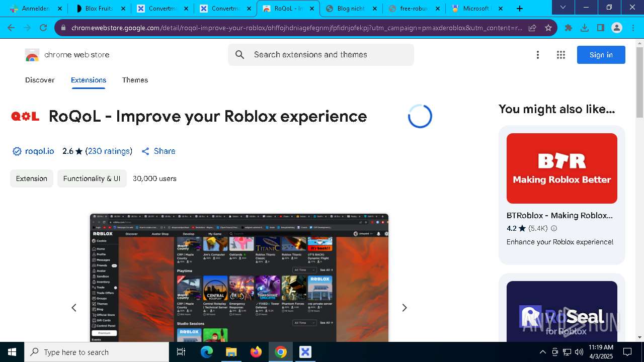Open File Explorer from the taskbar
This screenshot has height=362, width=644.
tap(231, 352)
